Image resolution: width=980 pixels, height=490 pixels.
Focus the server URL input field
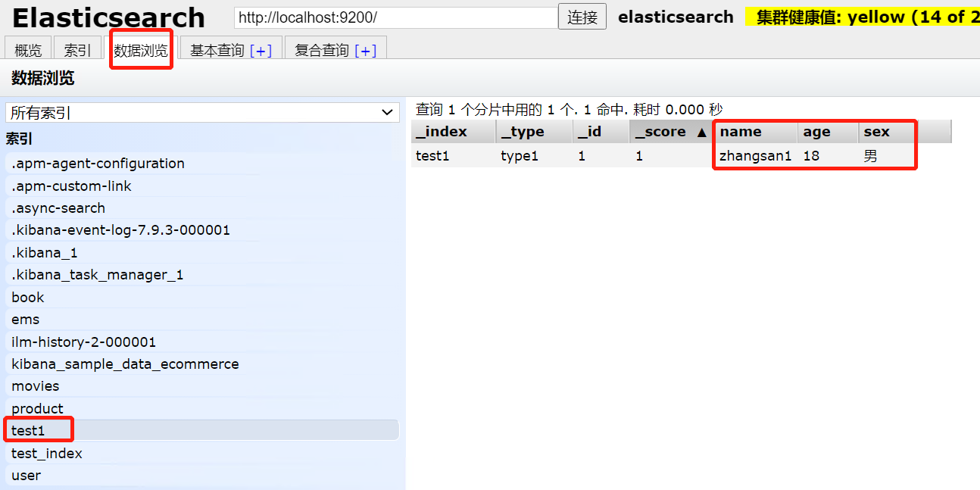[396, 17]
